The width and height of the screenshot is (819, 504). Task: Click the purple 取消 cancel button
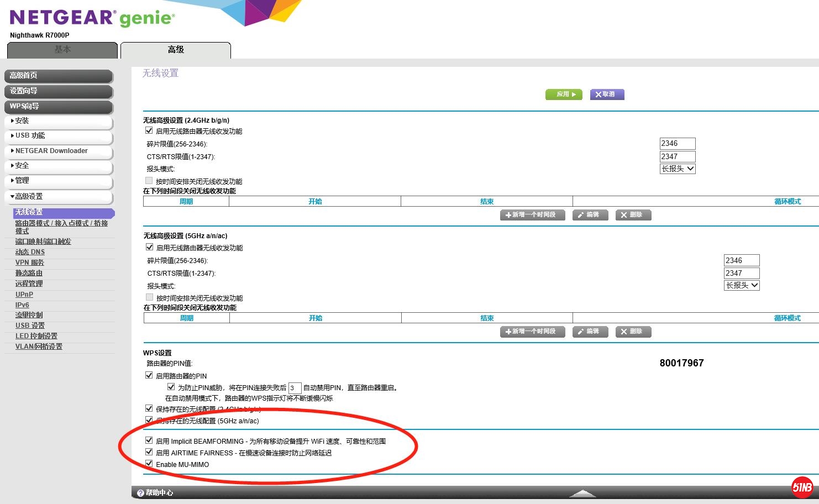607,95
